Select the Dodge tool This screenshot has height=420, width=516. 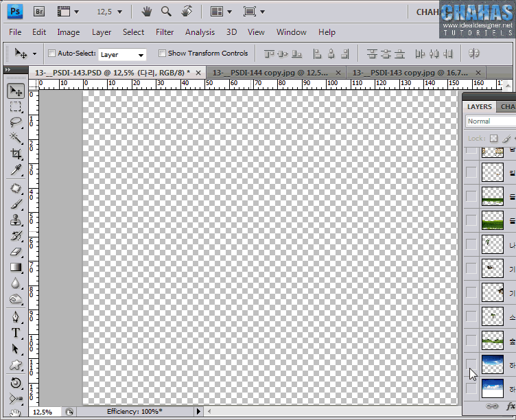(16, 299)
